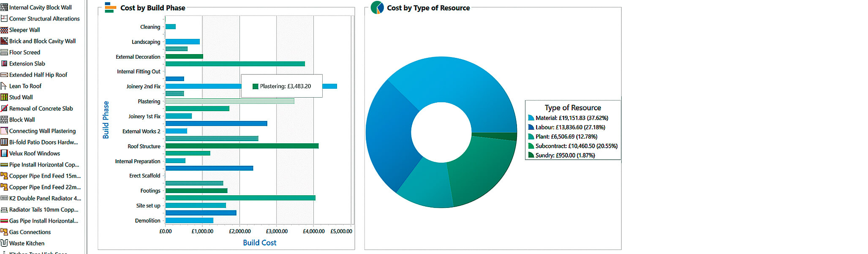
Task: Select K2 Double Panel Radiator item
Action: (x=45, y=198)
